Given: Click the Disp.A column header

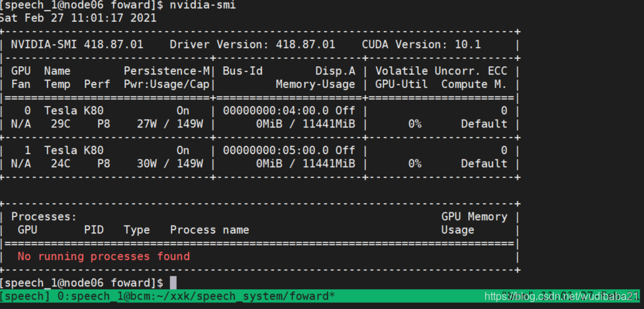Looking at the screenshot, I should 335,71.
